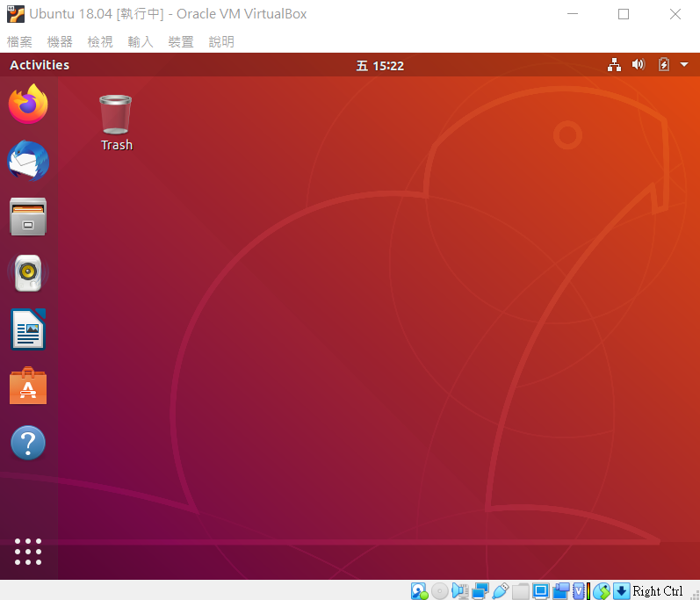Click the keyboard capture arrow status icon
The image size is (700, 600).
click(622, 590)
